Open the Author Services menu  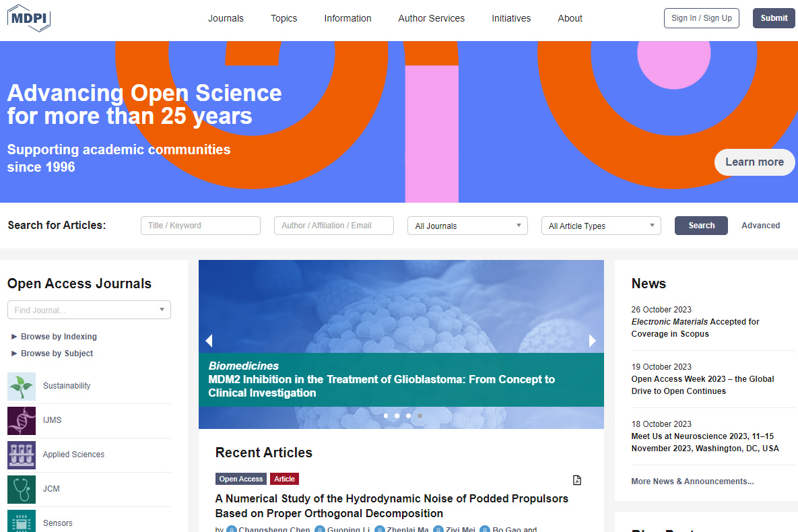point(431,18)
